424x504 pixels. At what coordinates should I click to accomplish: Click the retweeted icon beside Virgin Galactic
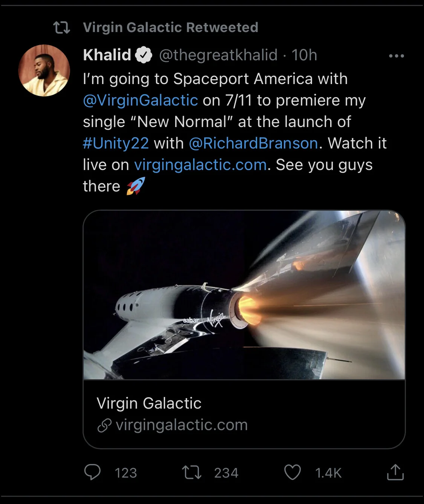pos(62,28)
